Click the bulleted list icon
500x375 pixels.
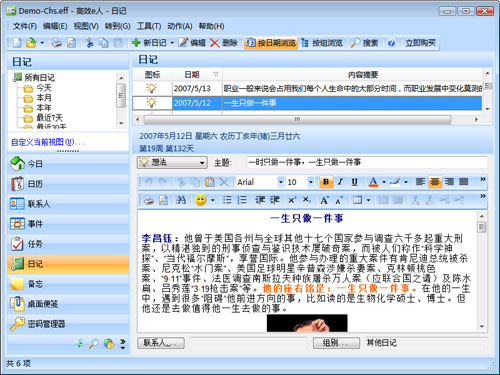point(227,200)
